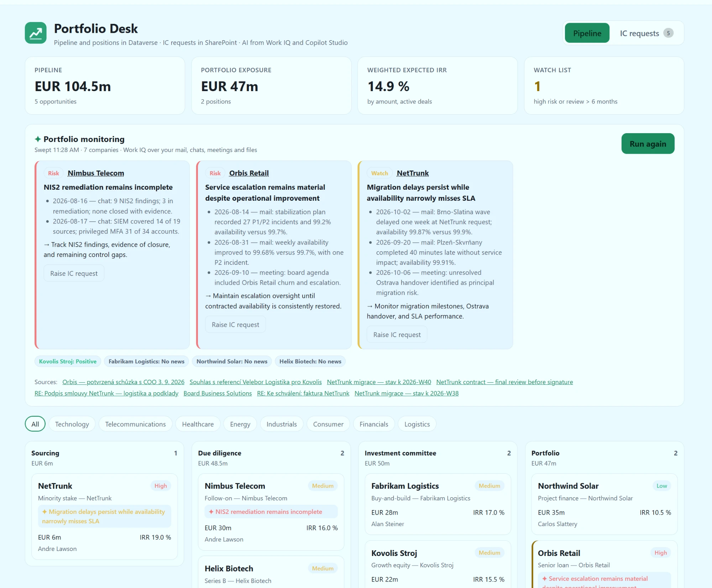Click the Portfolio Desk chart logo icon
The height and width of the screenshot is (588, 712).
(36, 33)
